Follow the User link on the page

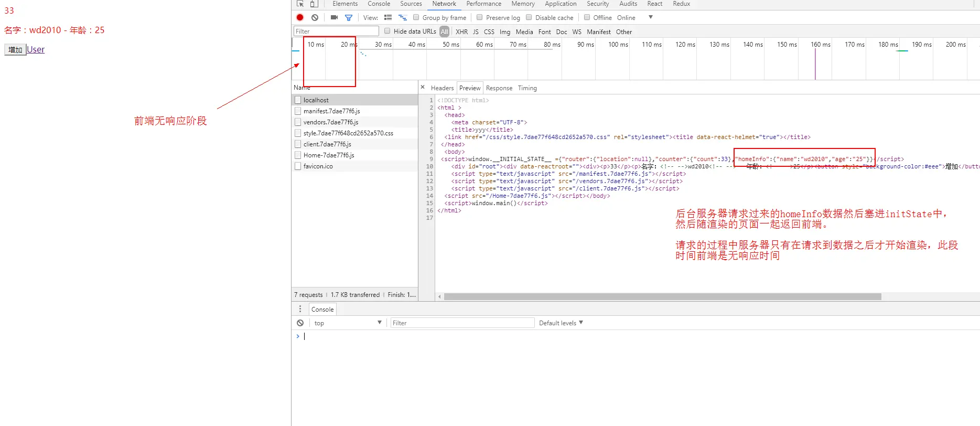pyautogui.click(x=36, y=49)
